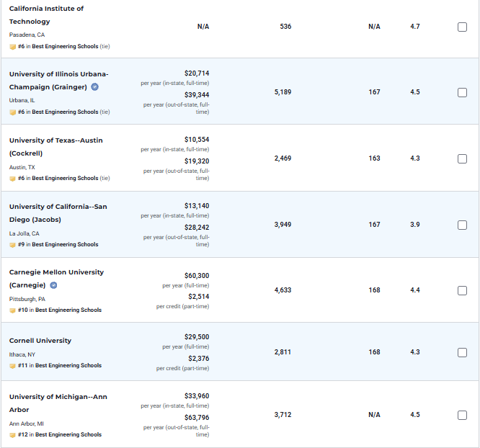Image resolution: width=480 pixels, height=448 pixels.
Task: Open the Cornell University profile link
Action: tap(40, 341)
